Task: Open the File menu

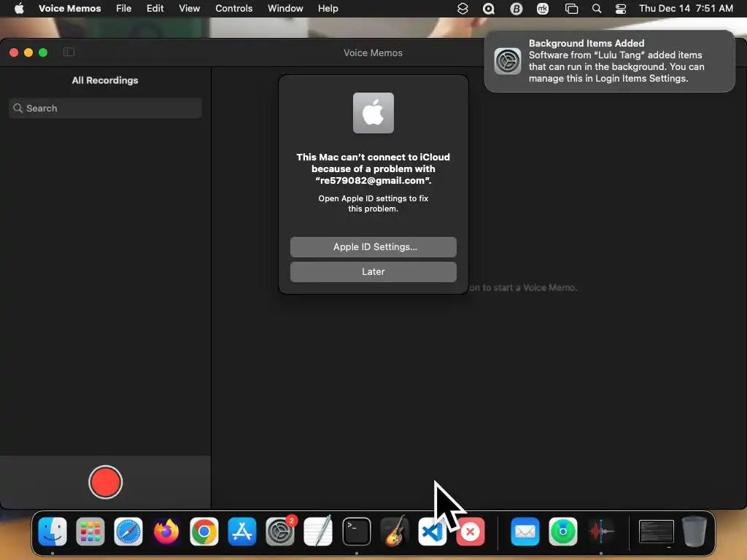Action: pos(123,8)
